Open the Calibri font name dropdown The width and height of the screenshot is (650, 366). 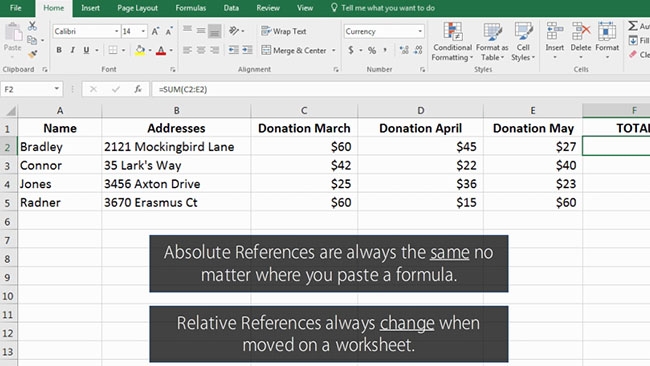pyautogui.click(x=116, y=31)
